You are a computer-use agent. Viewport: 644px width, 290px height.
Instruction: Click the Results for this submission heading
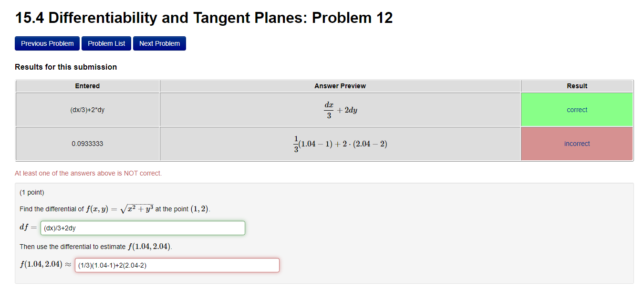point(66,67)
